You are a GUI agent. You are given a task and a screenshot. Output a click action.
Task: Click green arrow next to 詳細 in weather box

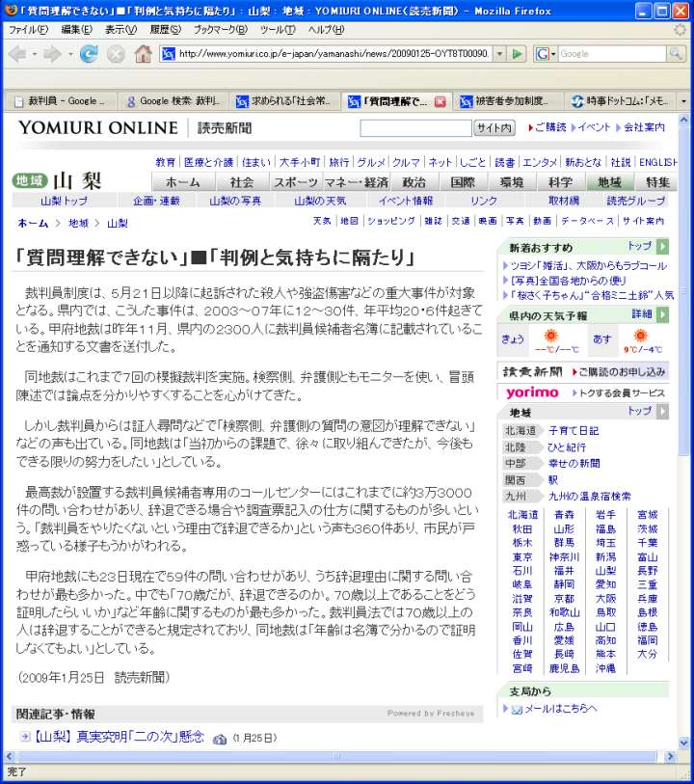pos(663,315)
